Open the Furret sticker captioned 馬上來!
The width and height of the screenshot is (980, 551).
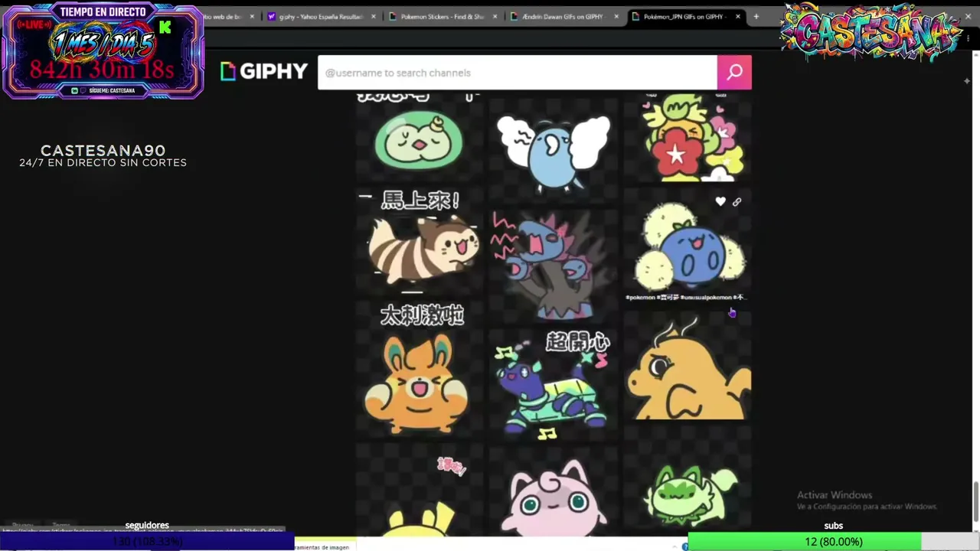419,241
